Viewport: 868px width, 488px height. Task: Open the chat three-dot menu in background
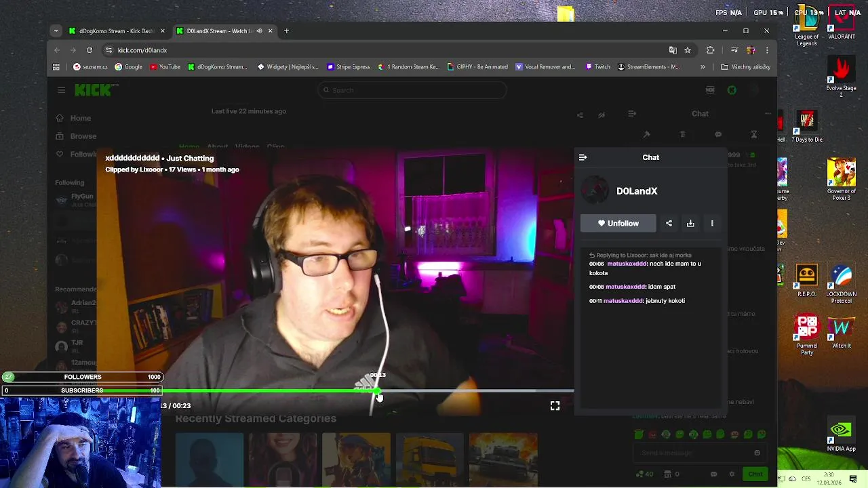pos(768,114)
